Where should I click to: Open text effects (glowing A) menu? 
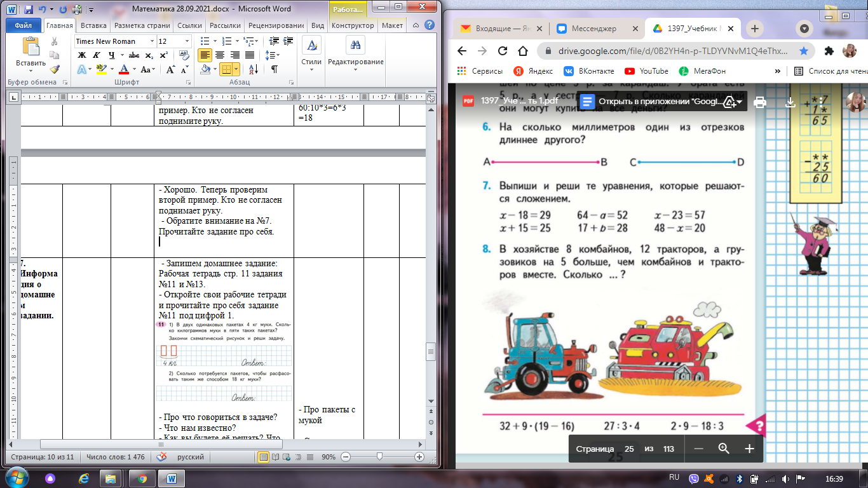tap(81, 69)
